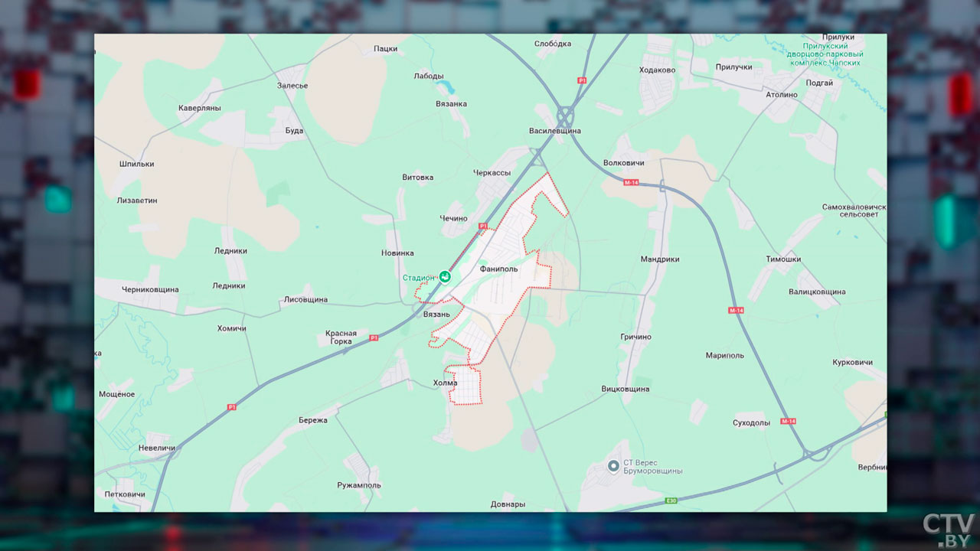Click the Стадион label text
Viewport: 980px width, 551px height.
point(420,278)
